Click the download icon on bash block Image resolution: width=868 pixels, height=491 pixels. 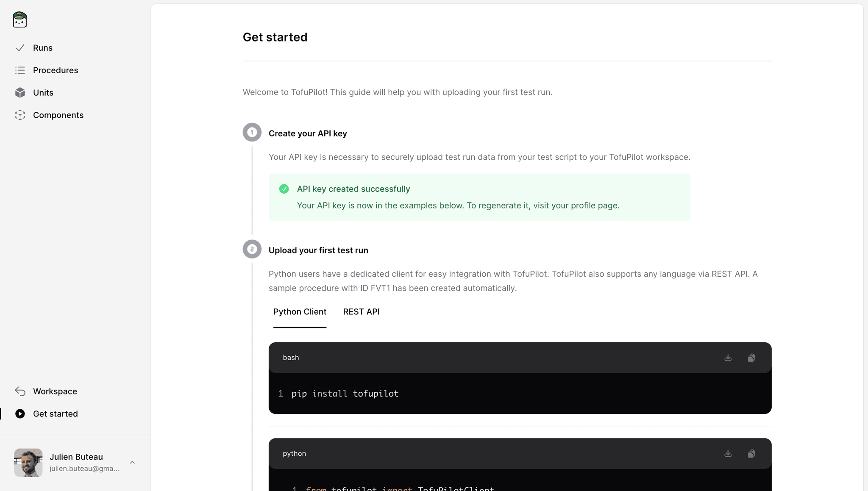coord(728,358)
